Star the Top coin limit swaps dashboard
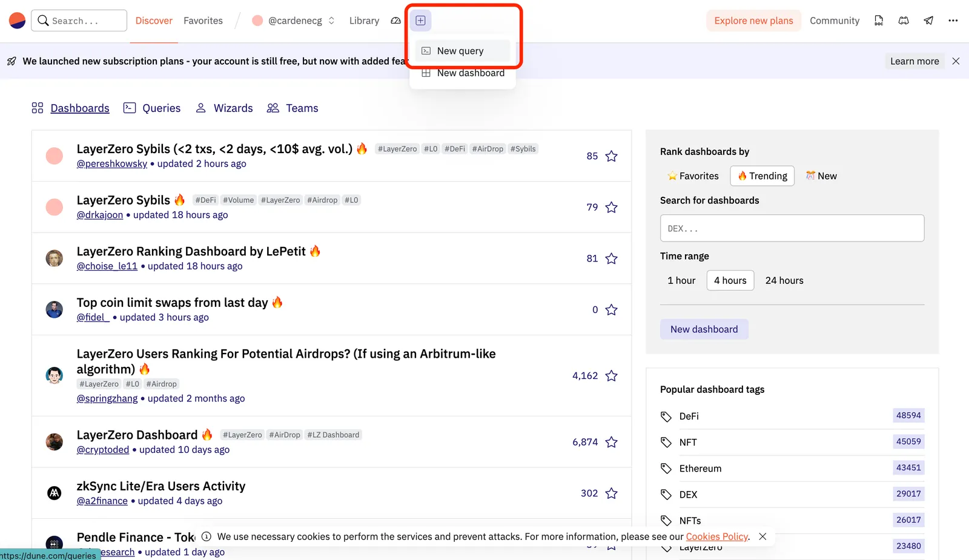The width and height of the screenshot is (969, 560). coord(612,310)
